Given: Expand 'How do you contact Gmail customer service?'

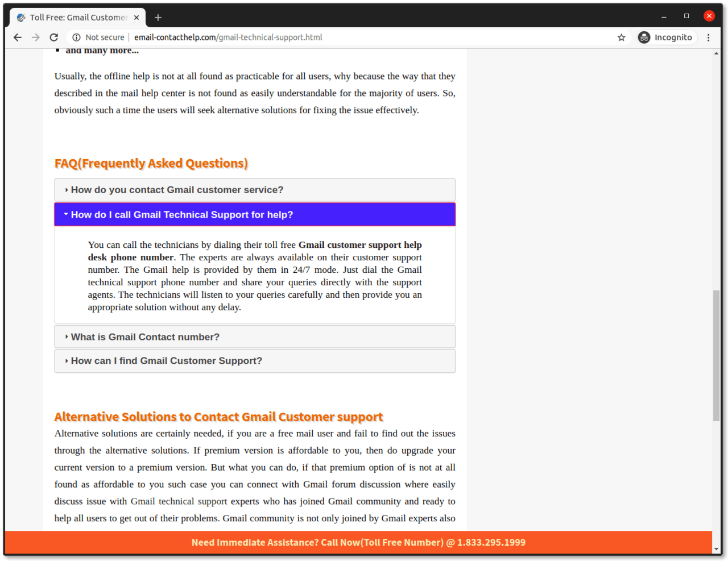Looking at the screenshot, I should click(x=255, y=190).
